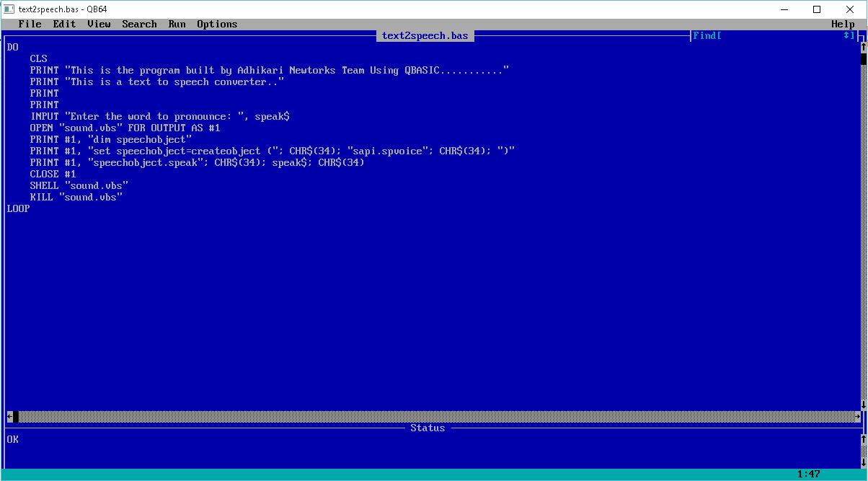Open the Help menu
The image size is (868, 481).
pos(842,24)
